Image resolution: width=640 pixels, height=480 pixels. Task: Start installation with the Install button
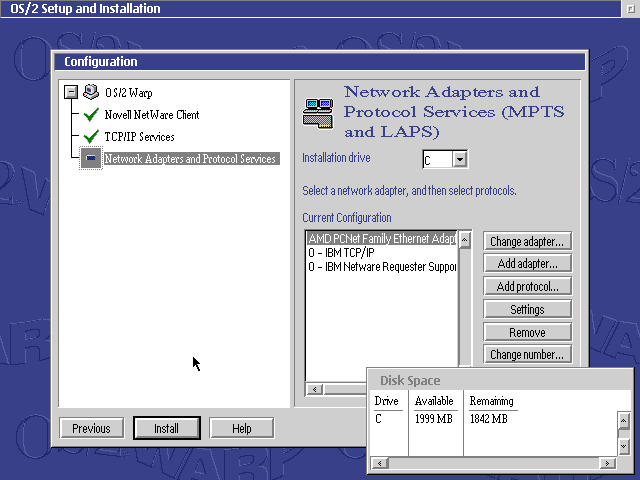pos(166,428)
